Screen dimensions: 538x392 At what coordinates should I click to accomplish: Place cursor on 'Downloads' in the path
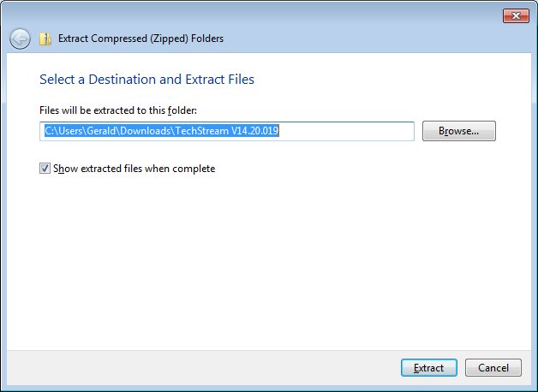pos(145,131)
